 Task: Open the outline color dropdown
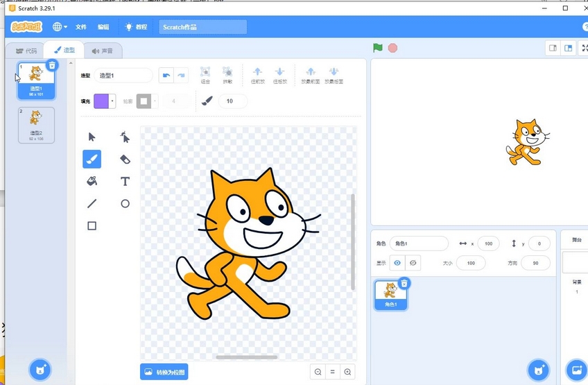[x=155, y=101]
